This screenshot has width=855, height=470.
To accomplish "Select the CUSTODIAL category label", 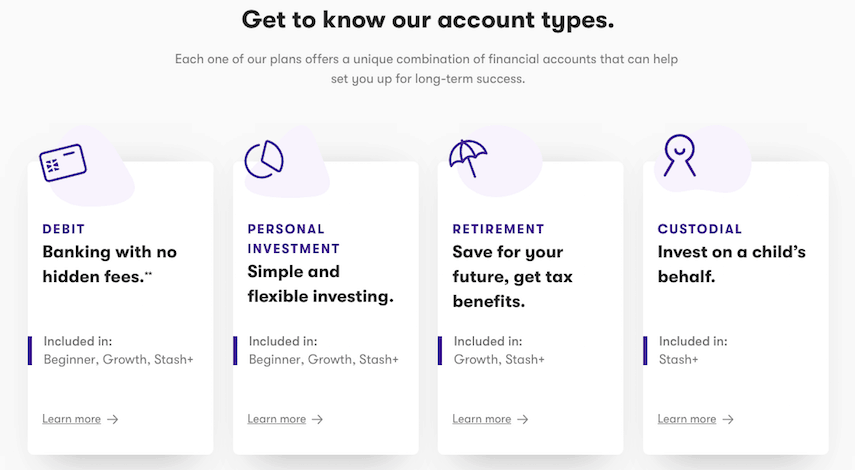I will click(x=700, y=229).
